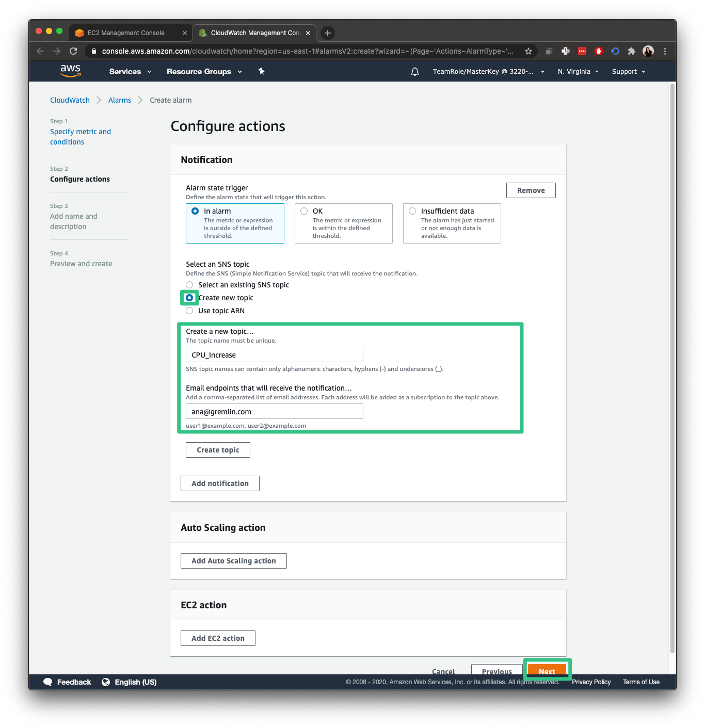Reload the page with refresh icon
Viewport: 705px width, 728px height.
point(73,51)
